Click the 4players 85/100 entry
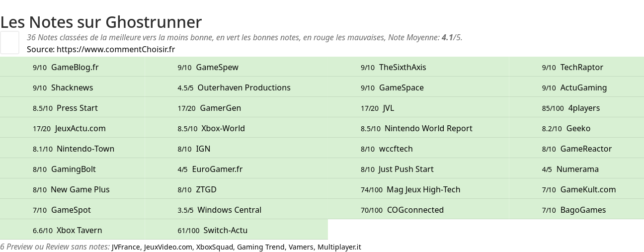 pyautogui.click(x=571, y=108)
